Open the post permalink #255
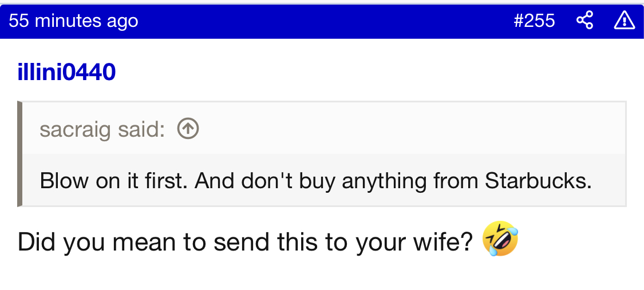This screenshot has height=290, width=644. pos(534,21)
